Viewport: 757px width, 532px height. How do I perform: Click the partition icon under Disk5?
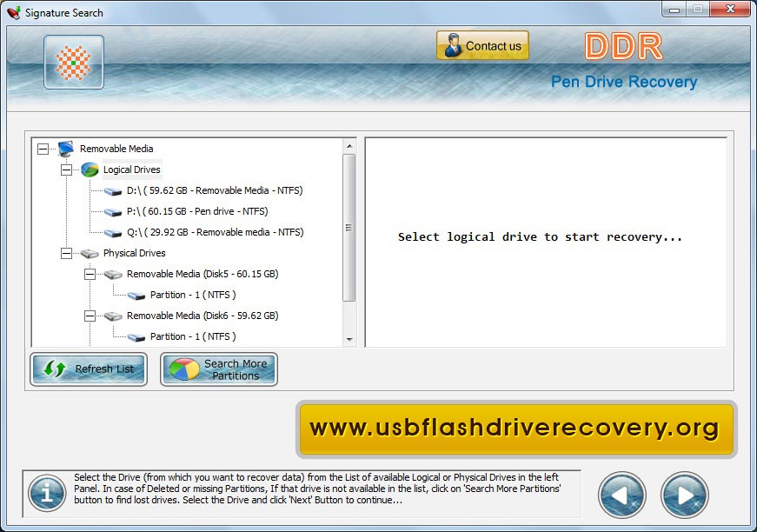(136, 296)
